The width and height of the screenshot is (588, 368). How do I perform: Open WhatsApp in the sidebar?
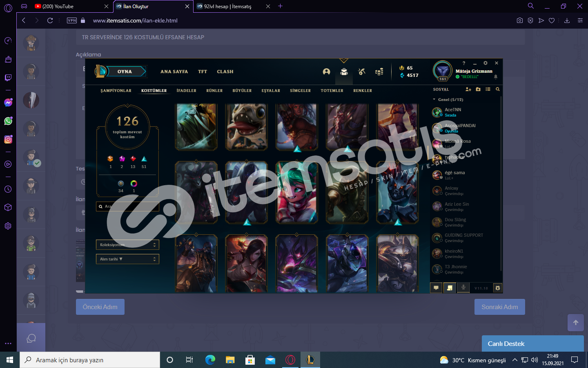coord(8,121)
